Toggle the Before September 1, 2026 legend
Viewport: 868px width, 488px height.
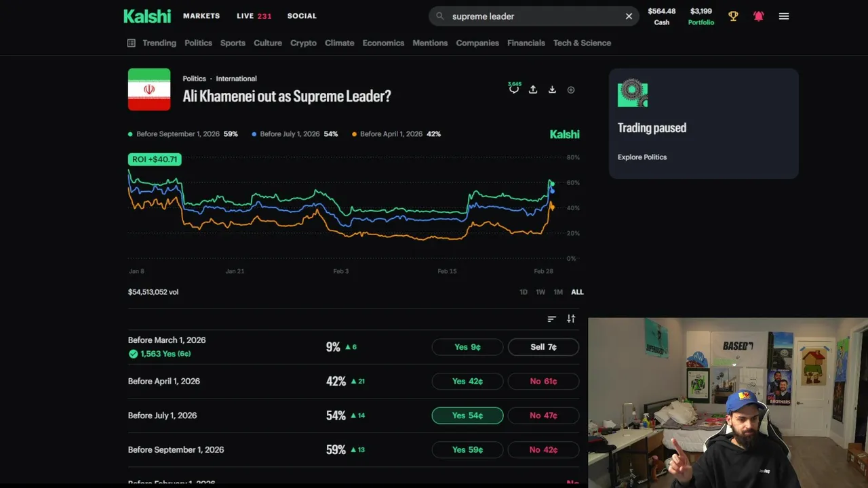(x=183, y=134)
